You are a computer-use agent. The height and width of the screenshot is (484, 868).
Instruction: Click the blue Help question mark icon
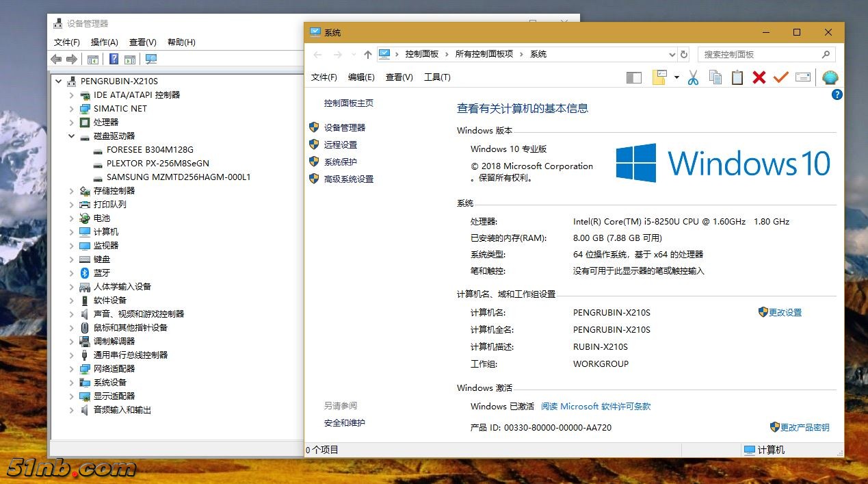(837, 95)
